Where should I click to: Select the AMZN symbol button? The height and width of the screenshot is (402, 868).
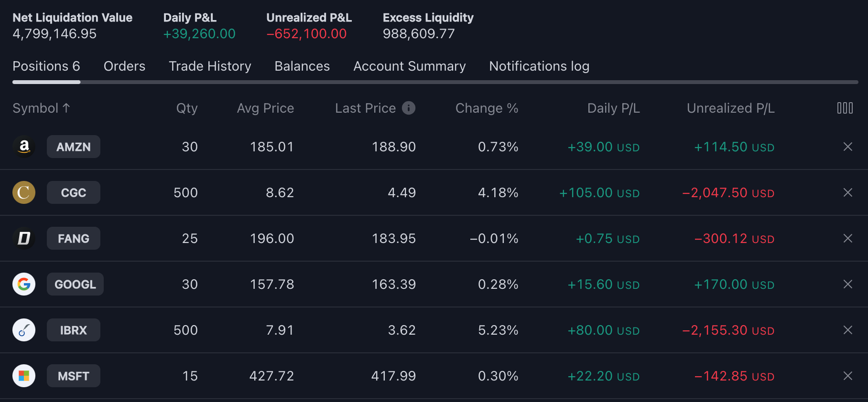(74, 147)
